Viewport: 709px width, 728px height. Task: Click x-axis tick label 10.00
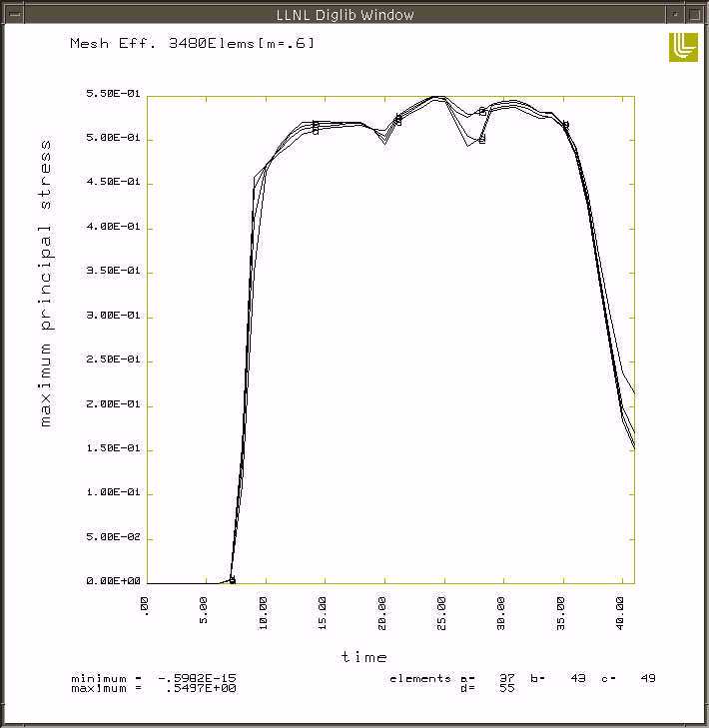(263, 613)
